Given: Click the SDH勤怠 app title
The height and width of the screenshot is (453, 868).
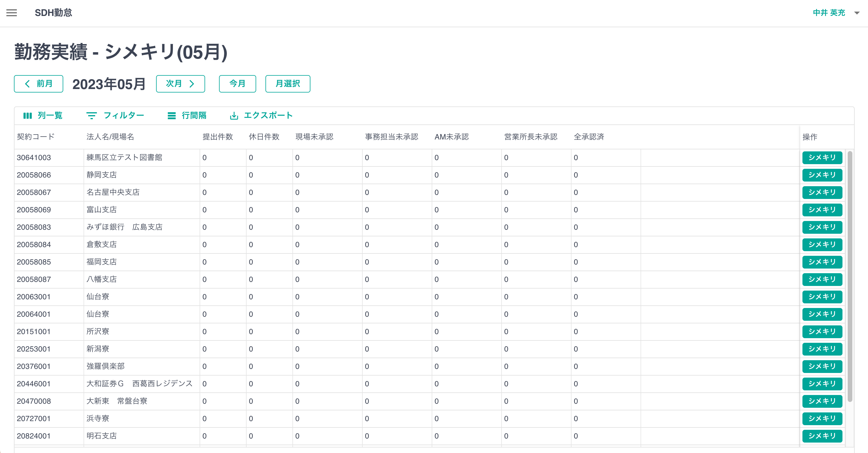Looking at the screenshot, I should click(53, 13).
